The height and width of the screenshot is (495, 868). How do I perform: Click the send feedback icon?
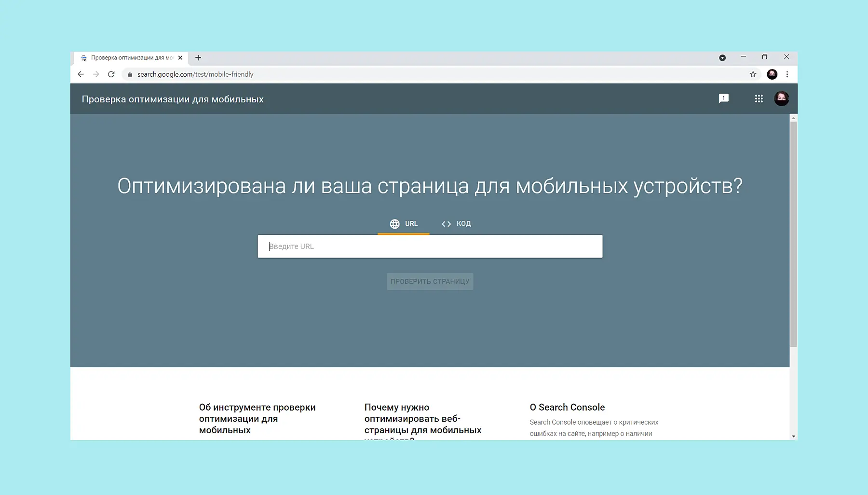(723, 99)
